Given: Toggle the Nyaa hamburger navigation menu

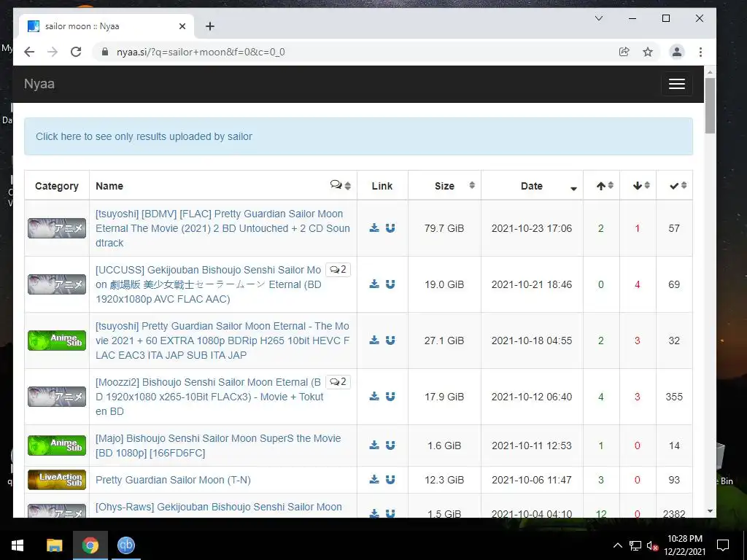Looking at the screenshot, I should [x=676, y=84].
